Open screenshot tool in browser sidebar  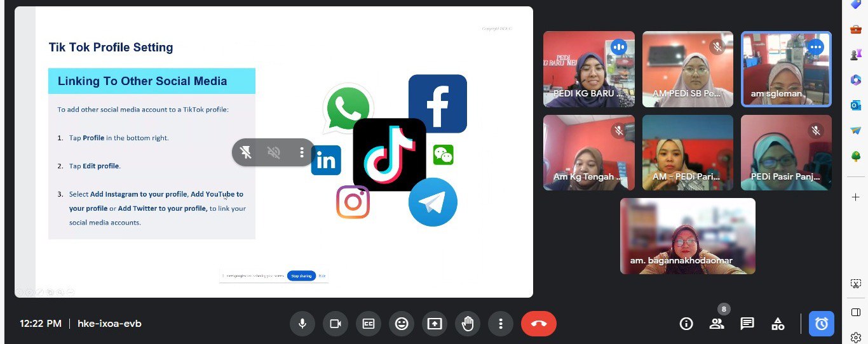pos(855,284)
